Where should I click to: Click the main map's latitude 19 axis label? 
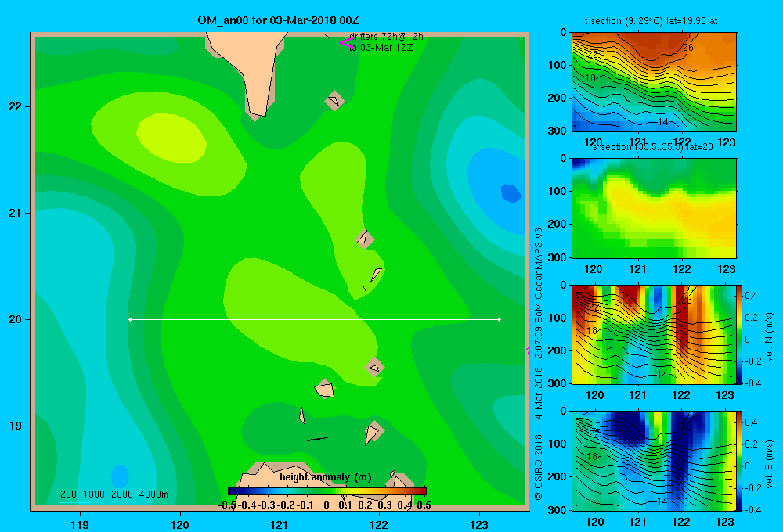pos(16,426)
